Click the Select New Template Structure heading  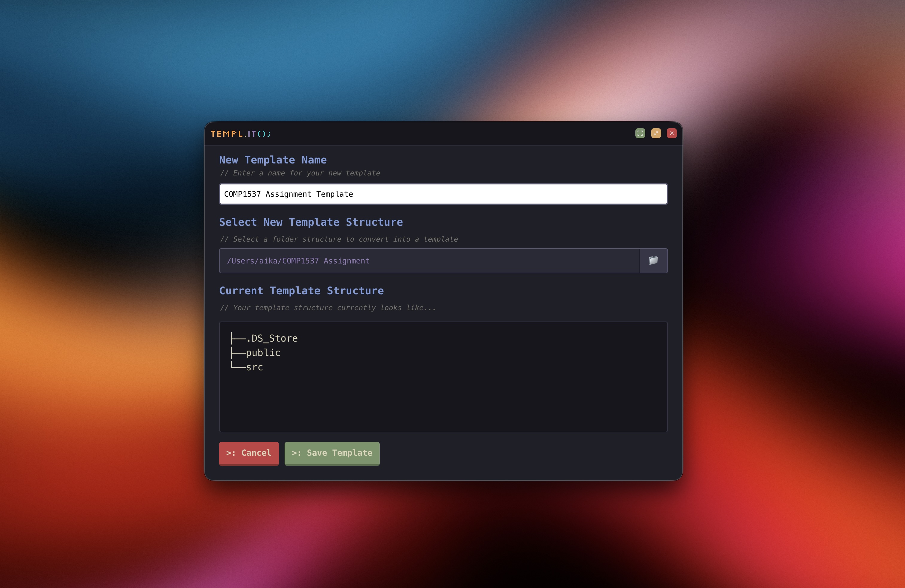[311, 222]
